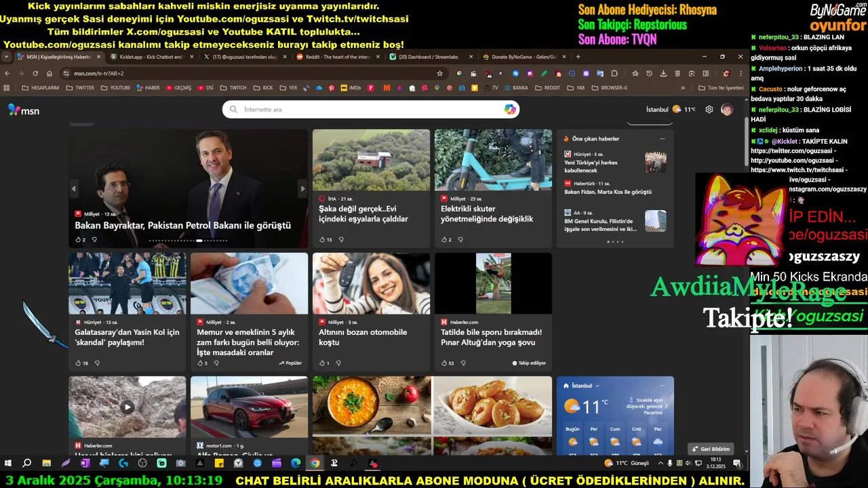Screen dimensions: 868x488
Task: Switch to the X @oguzsasi tab
Action: tap(244, 57)
